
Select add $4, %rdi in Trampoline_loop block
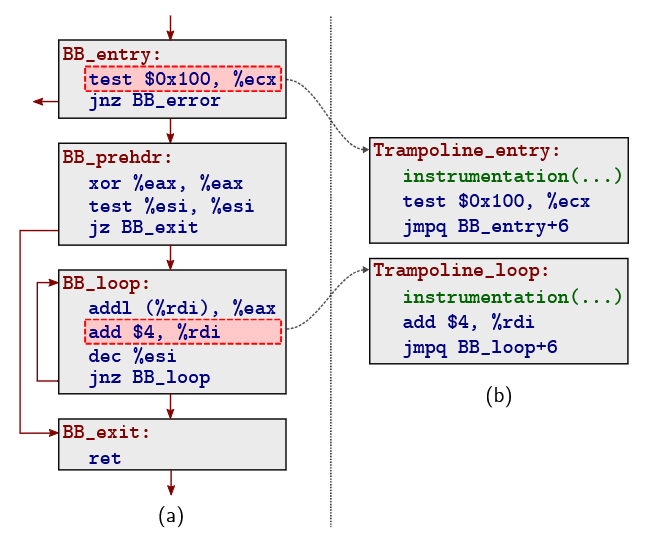pyautogui.click(x=469, y=322)
